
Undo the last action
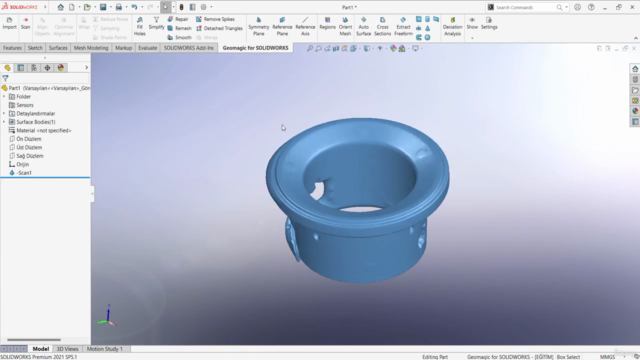(x=134, y=7)
